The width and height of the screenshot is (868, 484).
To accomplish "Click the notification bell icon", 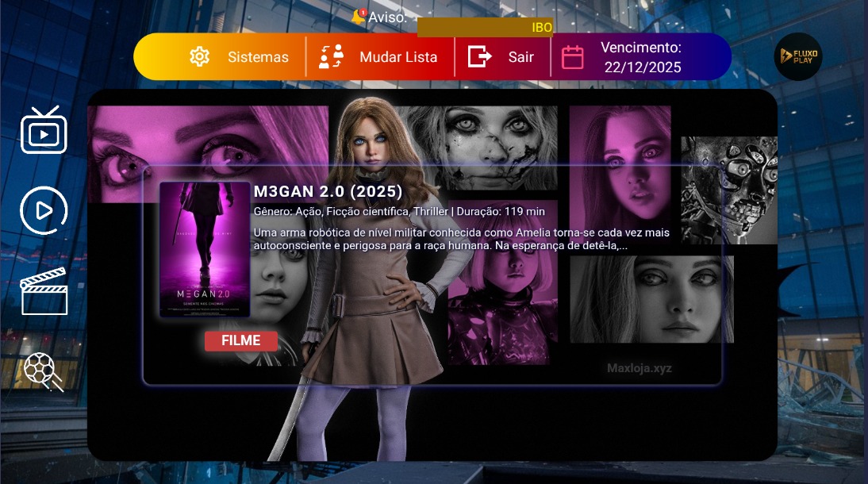I will click(359, 17).
